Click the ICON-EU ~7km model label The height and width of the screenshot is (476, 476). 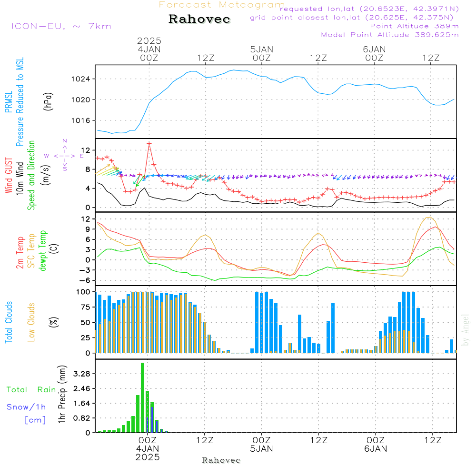click(61, 26)
